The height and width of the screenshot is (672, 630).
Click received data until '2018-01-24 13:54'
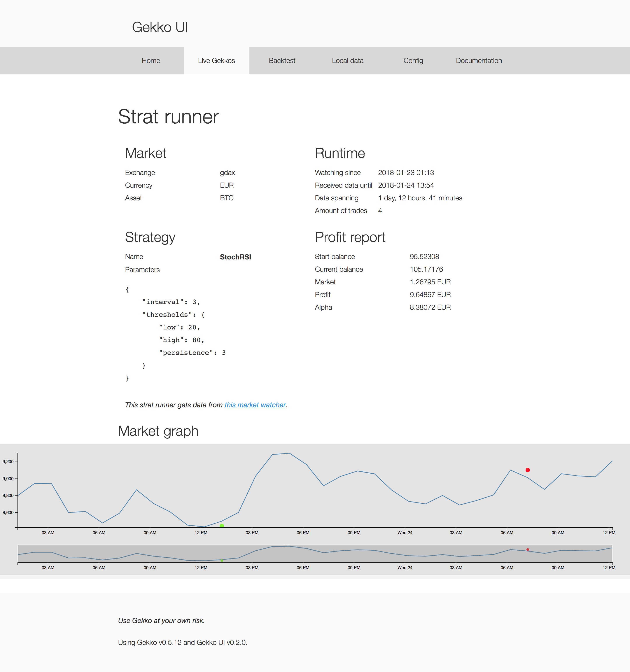tap(406, 185)
